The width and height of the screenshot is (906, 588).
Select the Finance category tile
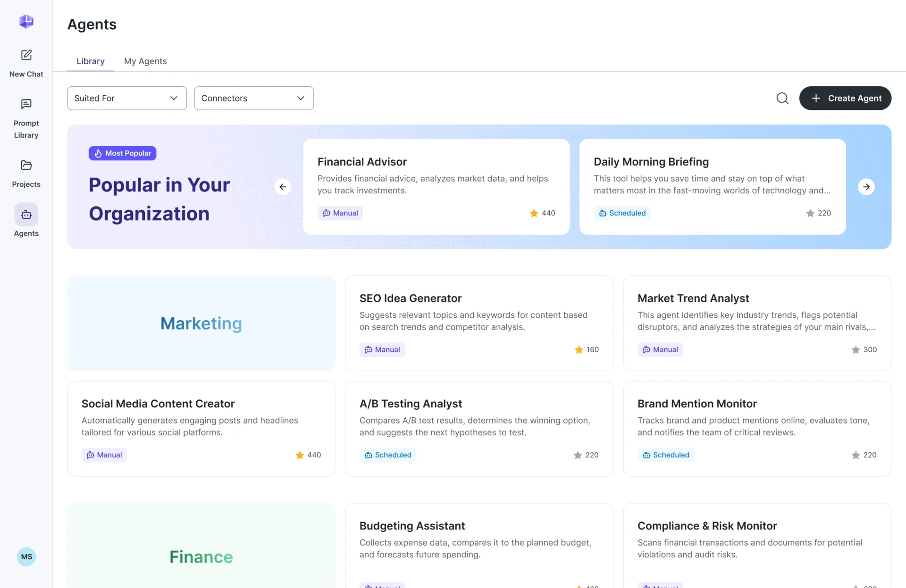pyautogui.click(x=201, y=546)
